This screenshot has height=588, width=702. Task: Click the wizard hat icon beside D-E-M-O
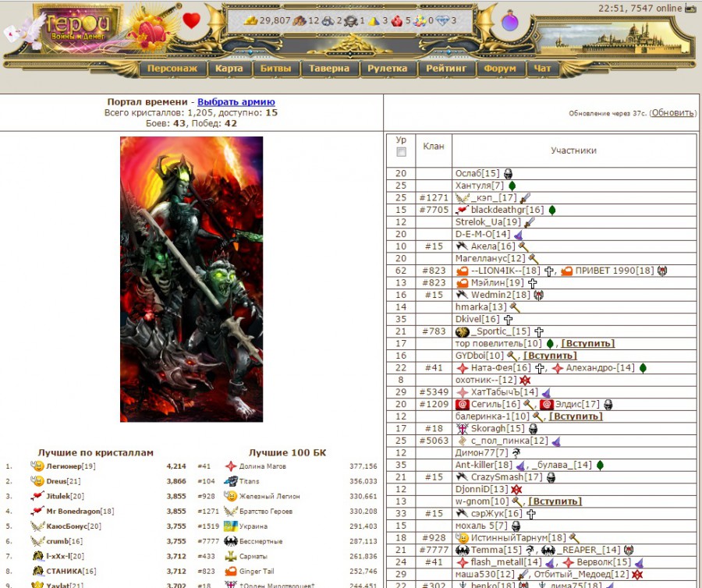518,235
